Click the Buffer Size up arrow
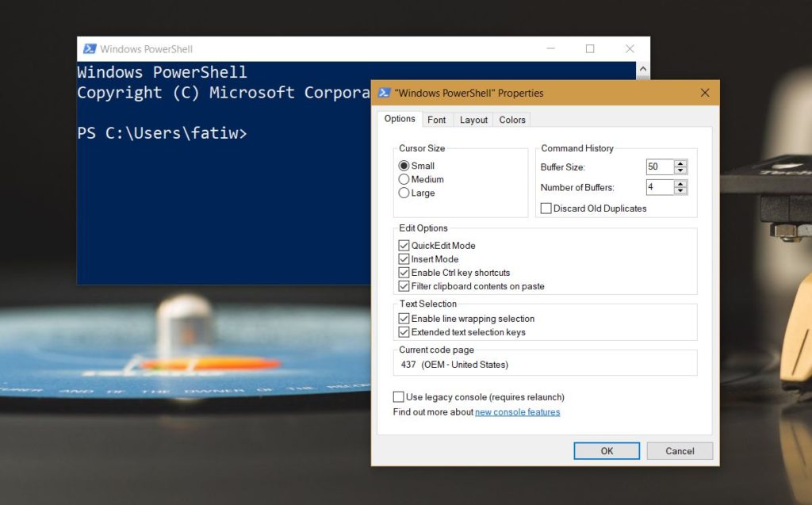This screenshot has width=812, height=505. coord(681,163)
